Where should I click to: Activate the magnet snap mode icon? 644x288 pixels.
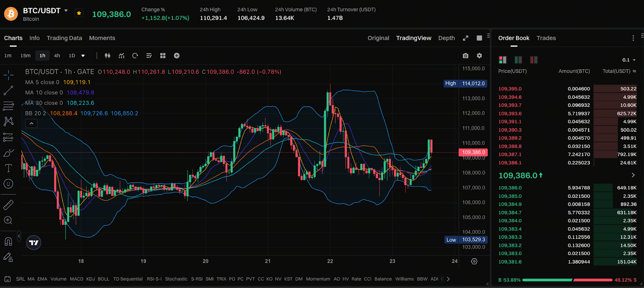(8, 241)
